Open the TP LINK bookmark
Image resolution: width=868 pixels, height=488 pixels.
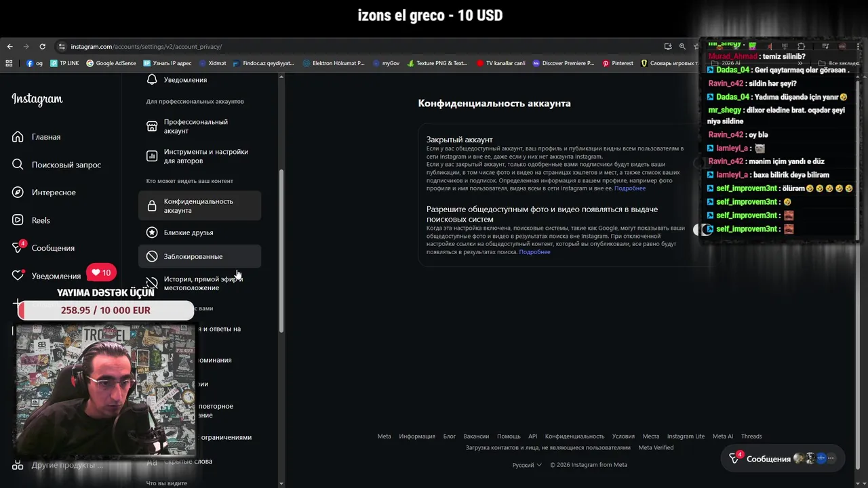coord(64,63)
